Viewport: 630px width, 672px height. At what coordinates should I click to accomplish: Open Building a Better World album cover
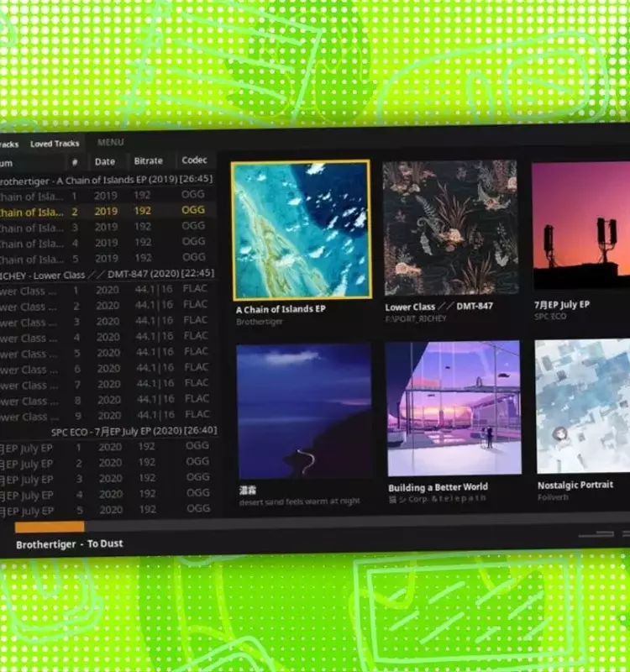pyautogui.click(x=454, y=408)
